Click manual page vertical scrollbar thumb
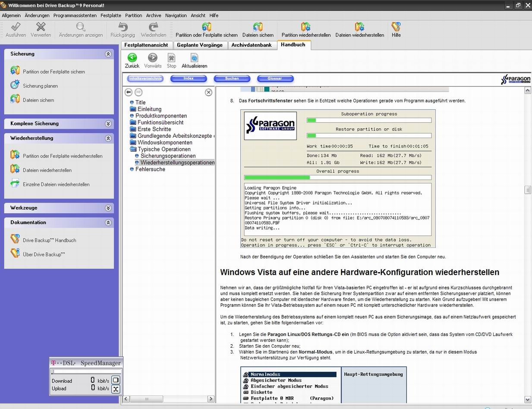The image size is (532, 409). click(x=527, y=190)
